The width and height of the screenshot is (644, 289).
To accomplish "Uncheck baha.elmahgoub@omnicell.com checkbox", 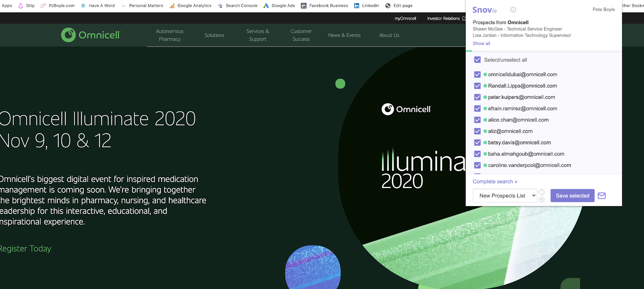I will pos(477,154).
